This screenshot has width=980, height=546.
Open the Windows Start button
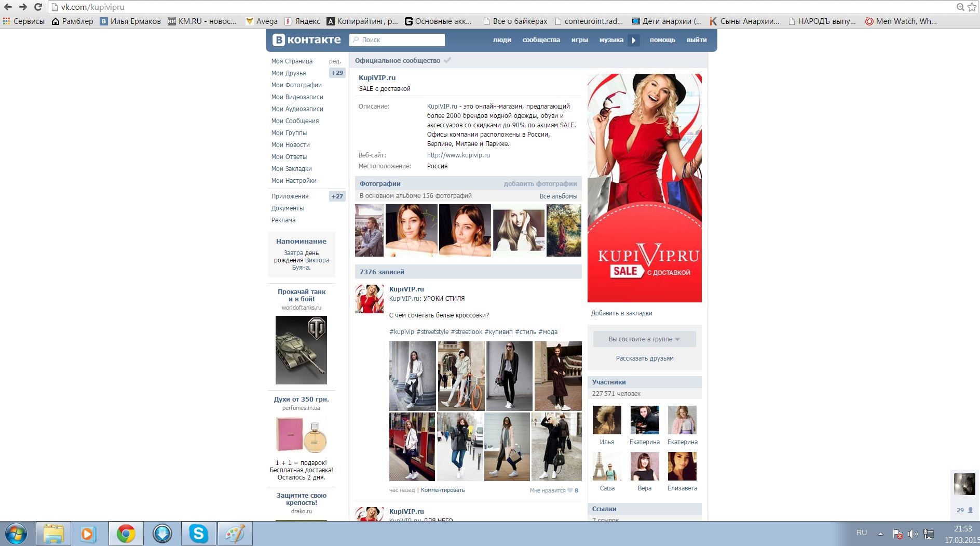(16, 534)
